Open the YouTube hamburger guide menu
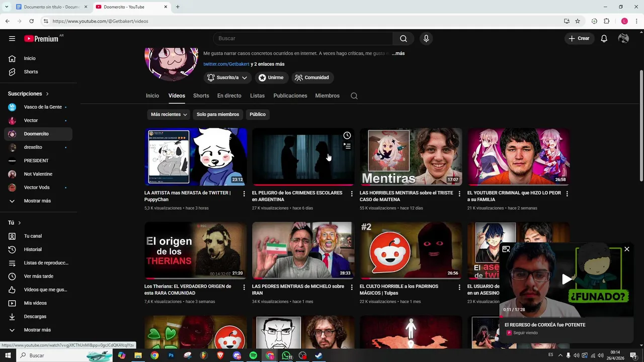The height and width of the screenshot is (362, 644). [12, 38]
